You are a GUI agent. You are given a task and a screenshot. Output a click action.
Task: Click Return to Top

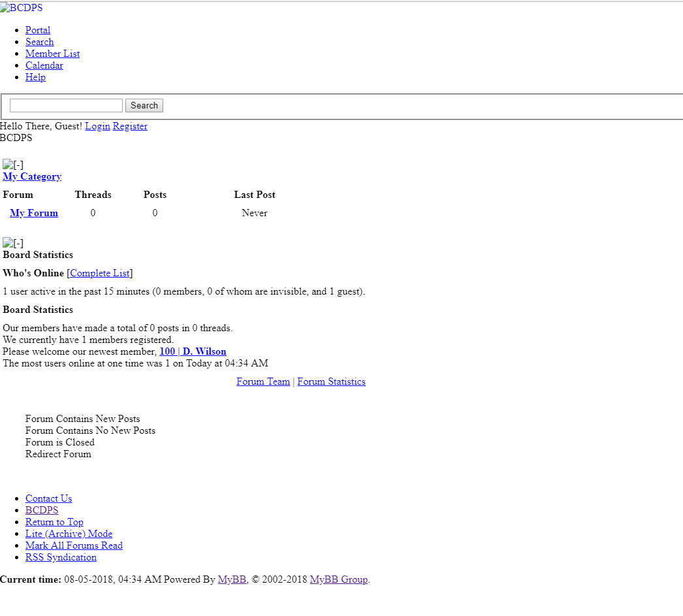click(54, 522)
